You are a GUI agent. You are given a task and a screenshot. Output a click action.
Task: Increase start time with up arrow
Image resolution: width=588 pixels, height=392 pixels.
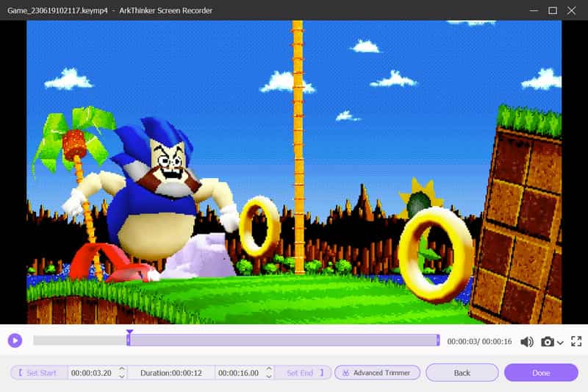(x=122, y=369)
